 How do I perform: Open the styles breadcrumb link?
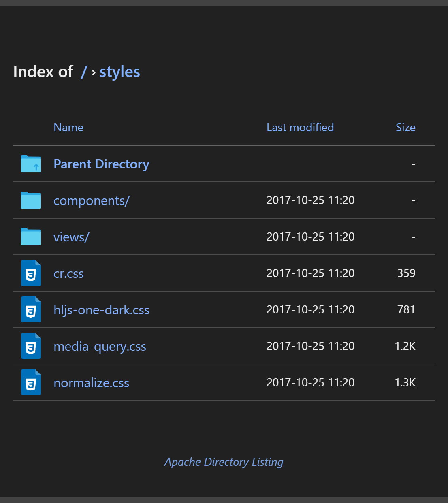click(119, 71)
